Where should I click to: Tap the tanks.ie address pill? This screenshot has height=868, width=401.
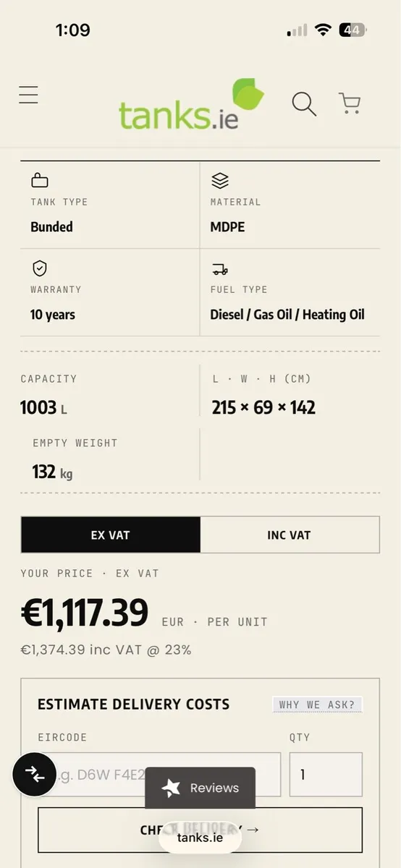(x=200, y=838)
